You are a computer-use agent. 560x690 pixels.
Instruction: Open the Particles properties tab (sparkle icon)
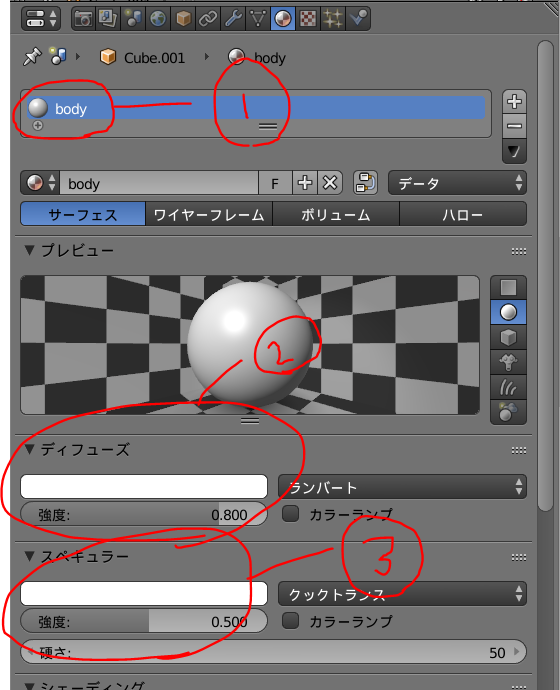[333, 19]
